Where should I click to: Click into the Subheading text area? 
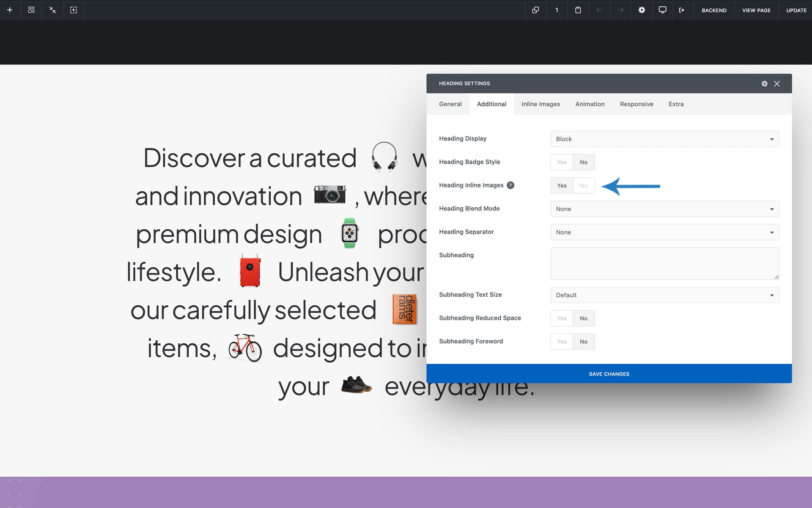pyautogui.click(x=664, y=263)
